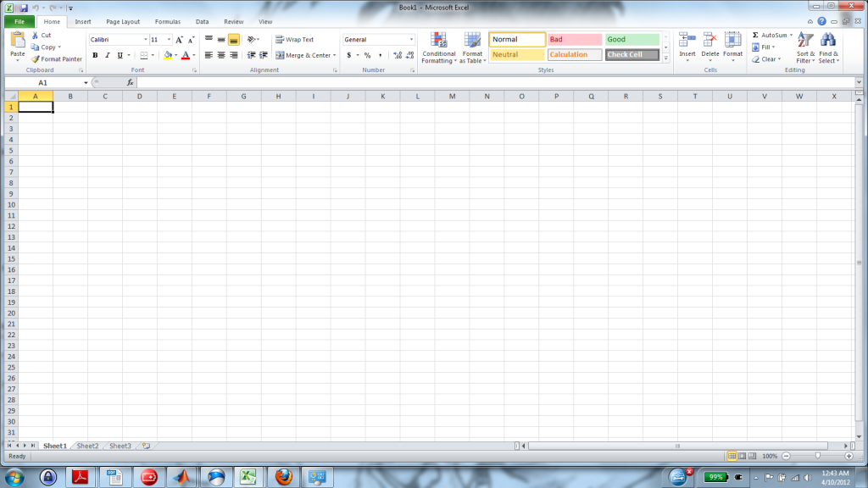868x488 pixels.
Task: Decrease font size with Shrink Font icon
Action: click(x=191, y=40)
